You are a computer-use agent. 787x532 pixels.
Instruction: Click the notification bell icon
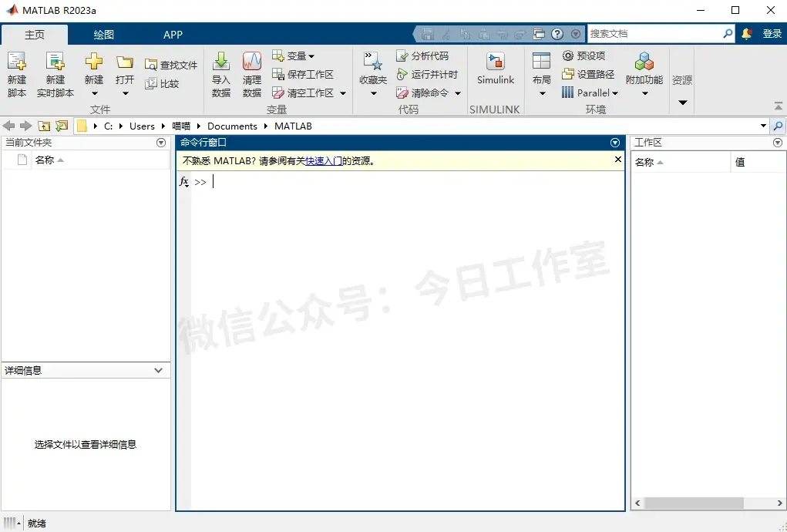click(747, 34)
